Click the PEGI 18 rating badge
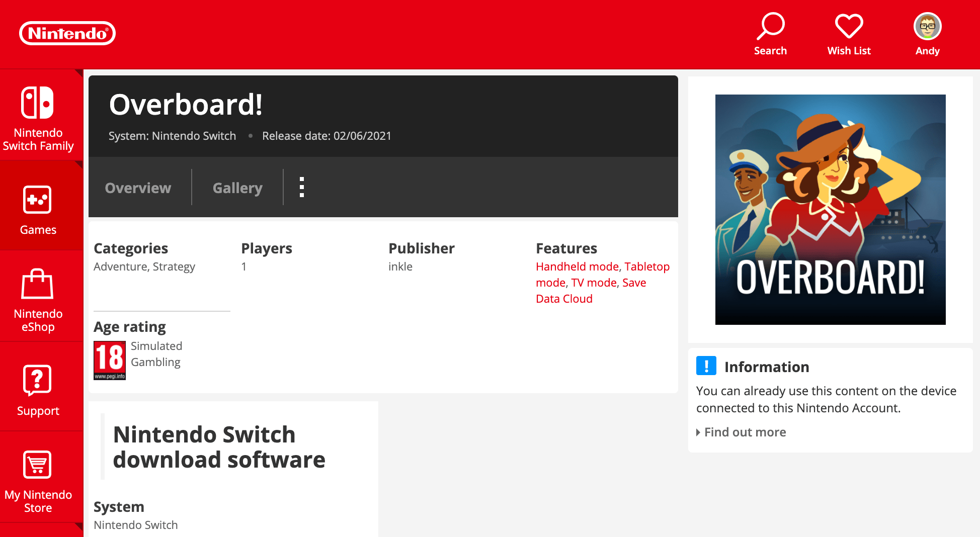This screenshot has height=537, width=980. pyautogui.click(x=110, y=361)
